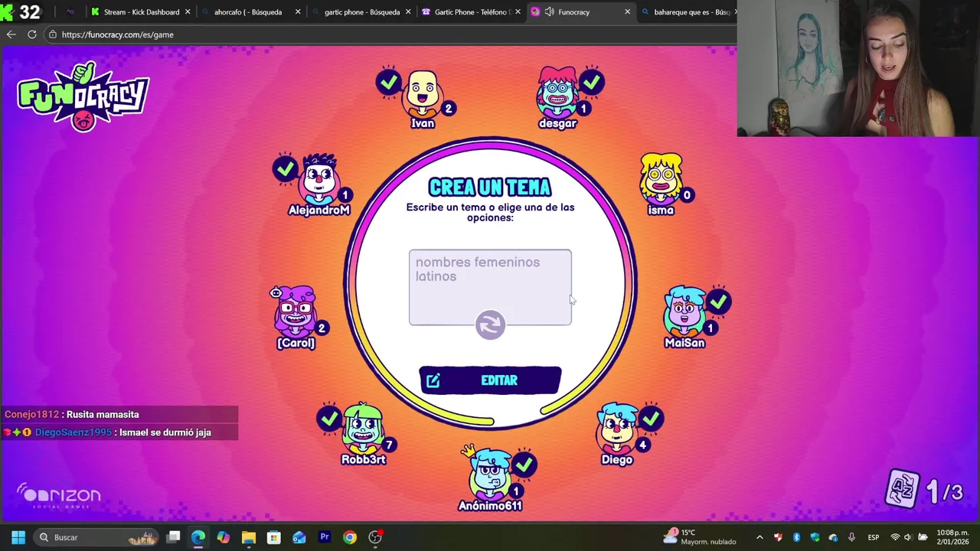Open the 'gartic phone - Búsqueda' tab

tap(361, 11)
